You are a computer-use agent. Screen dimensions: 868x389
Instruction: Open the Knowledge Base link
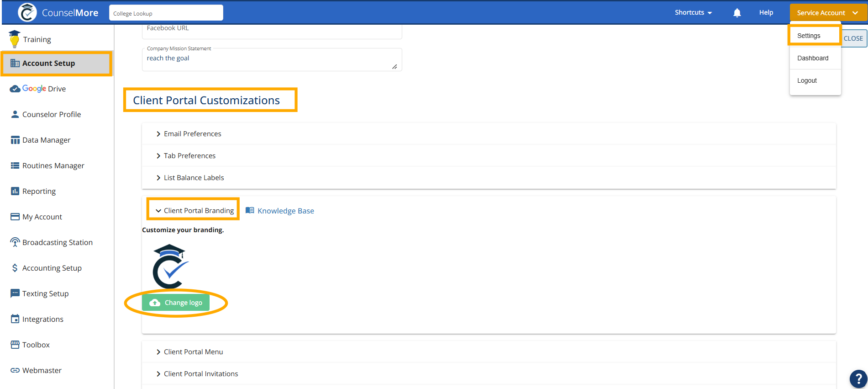coord(286,211)
